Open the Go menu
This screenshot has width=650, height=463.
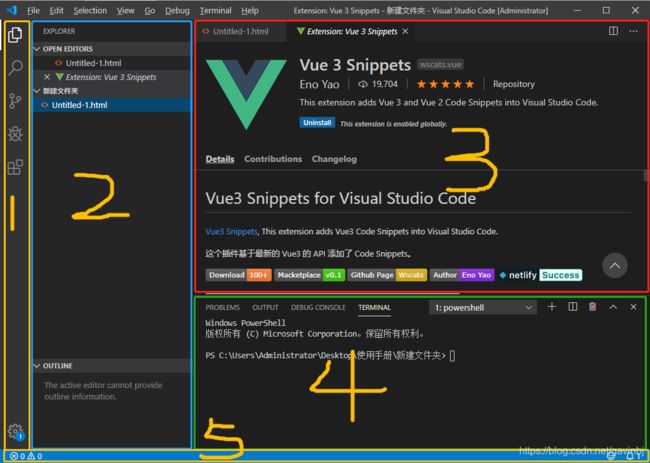click(x=150, y=11)
